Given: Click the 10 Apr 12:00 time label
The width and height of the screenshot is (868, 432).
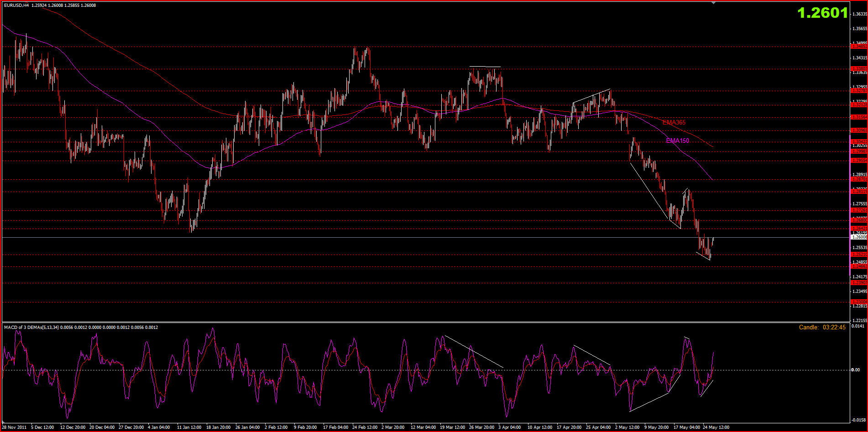Looking at the screenshot, I should 540,427.
